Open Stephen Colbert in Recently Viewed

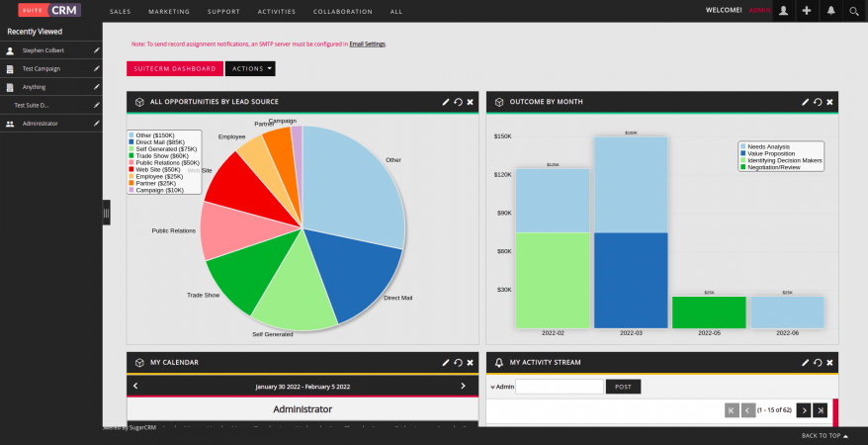coord(43,50)
